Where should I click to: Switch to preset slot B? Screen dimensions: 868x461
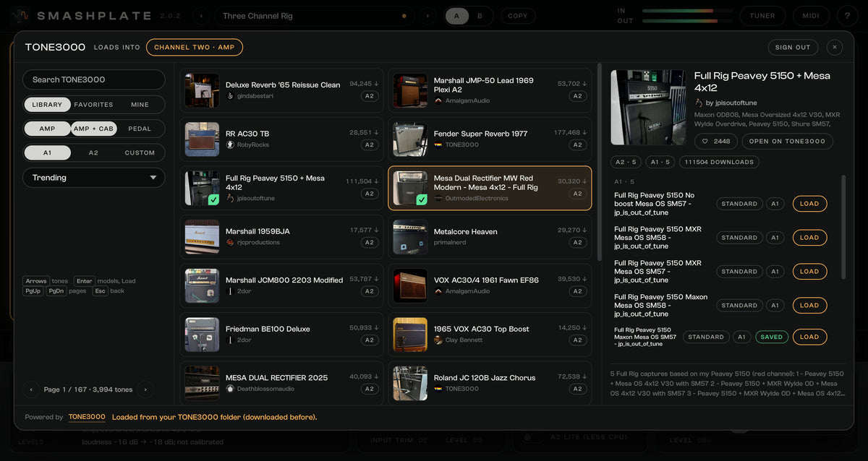(x=480, y=16)
